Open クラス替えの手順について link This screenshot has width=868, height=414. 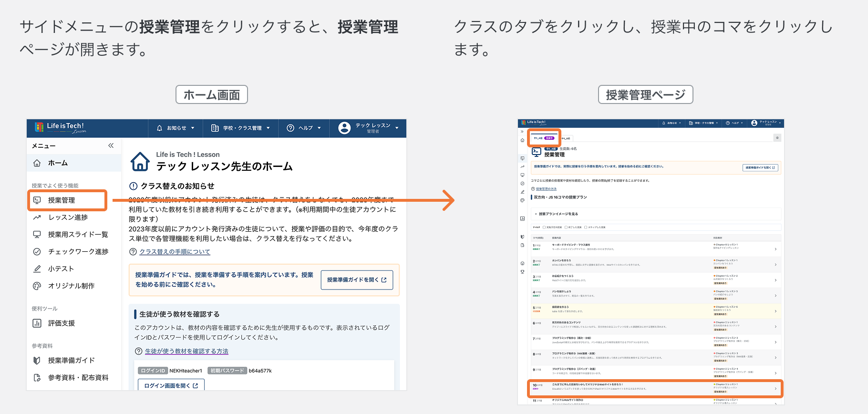click(175, 252)
